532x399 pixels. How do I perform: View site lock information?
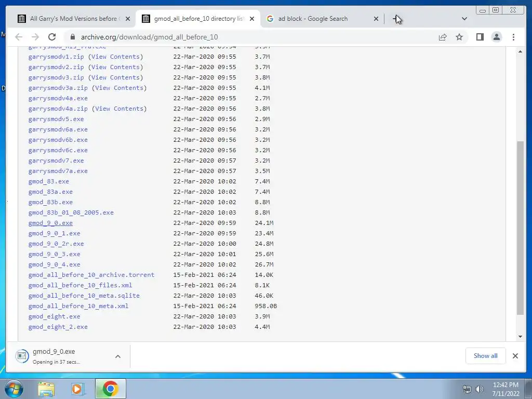pos(72,37)
